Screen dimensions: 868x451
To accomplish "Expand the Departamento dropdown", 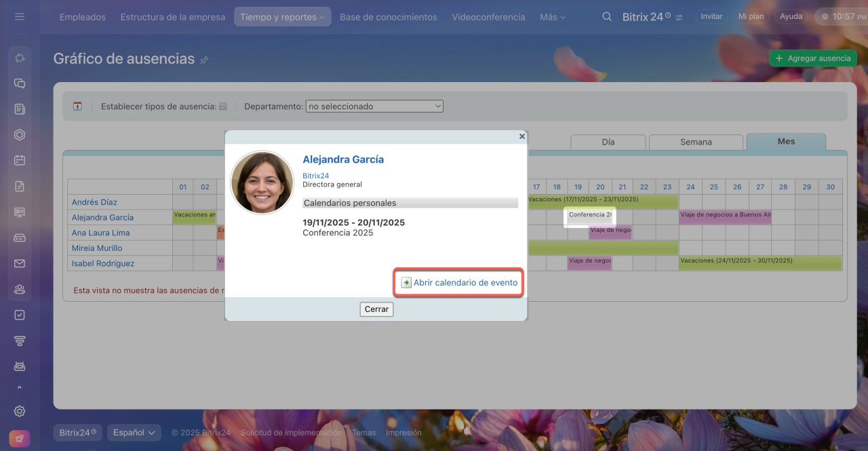I will (x=374, y=106).
